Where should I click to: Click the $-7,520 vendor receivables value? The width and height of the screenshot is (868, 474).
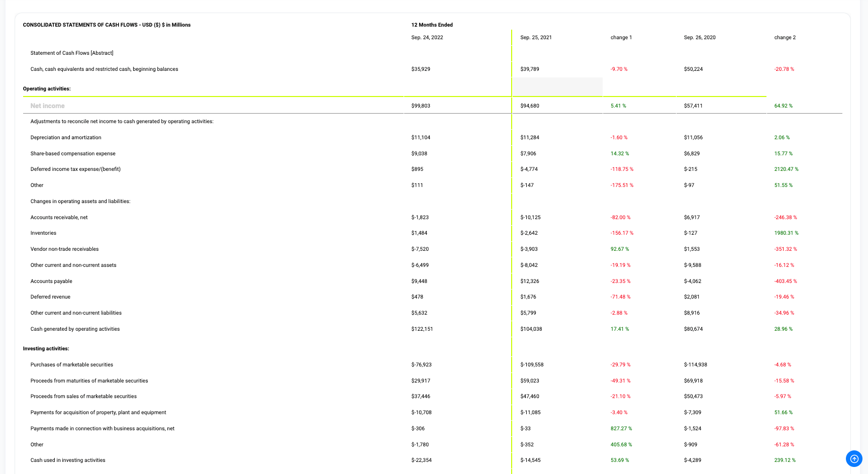(420, 249)
